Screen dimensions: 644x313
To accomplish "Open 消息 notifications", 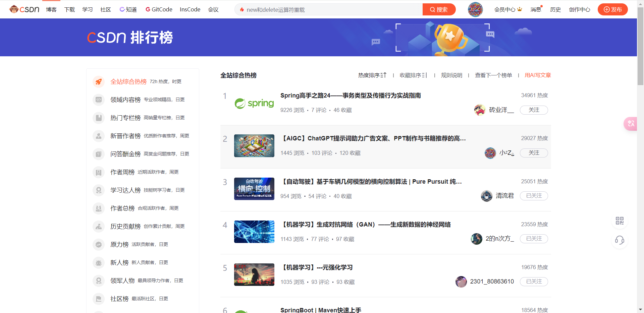I will (536, 9).
